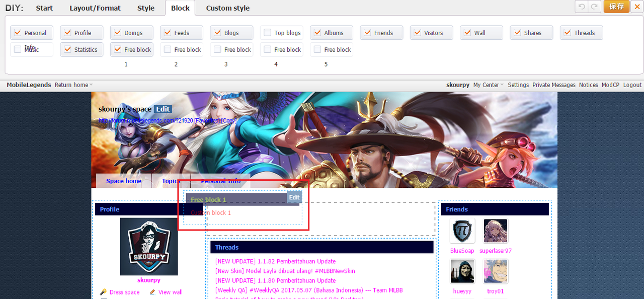Enable the Top blogs block
Viewport: 644px width, 299px height.
pos(268,33)
